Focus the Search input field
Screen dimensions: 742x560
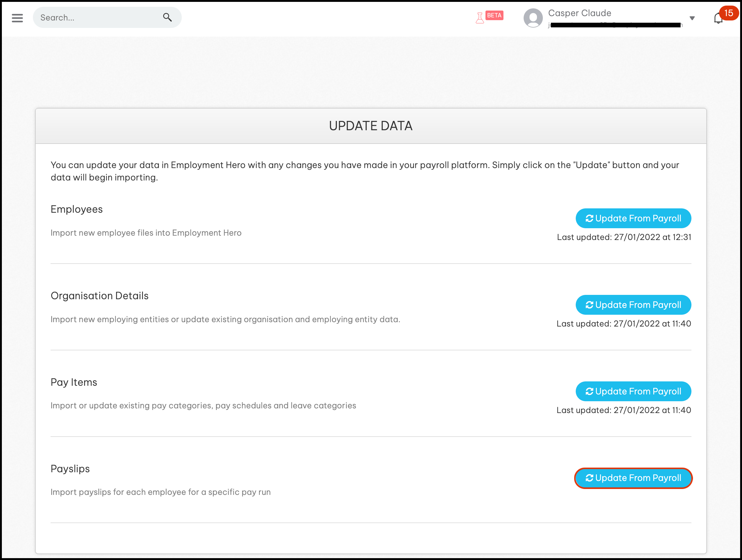tap(97, 17)
